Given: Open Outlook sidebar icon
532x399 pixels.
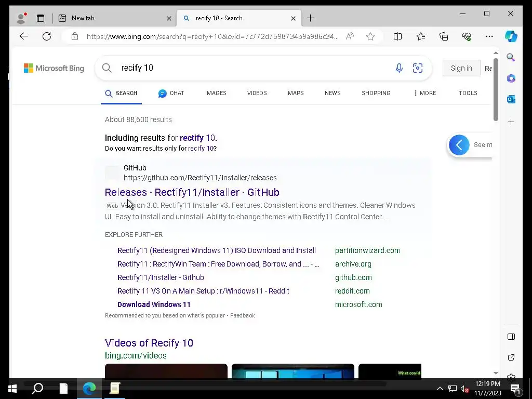Looking at the screenshot, I should click(x=511, y=99).
